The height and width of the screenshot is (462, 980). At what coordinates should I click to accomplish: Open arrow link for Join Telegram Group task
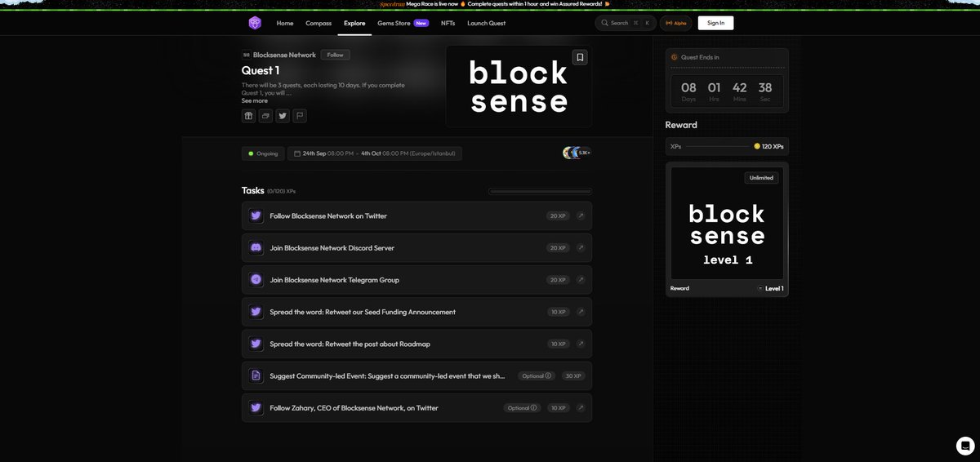click(581, 279)
